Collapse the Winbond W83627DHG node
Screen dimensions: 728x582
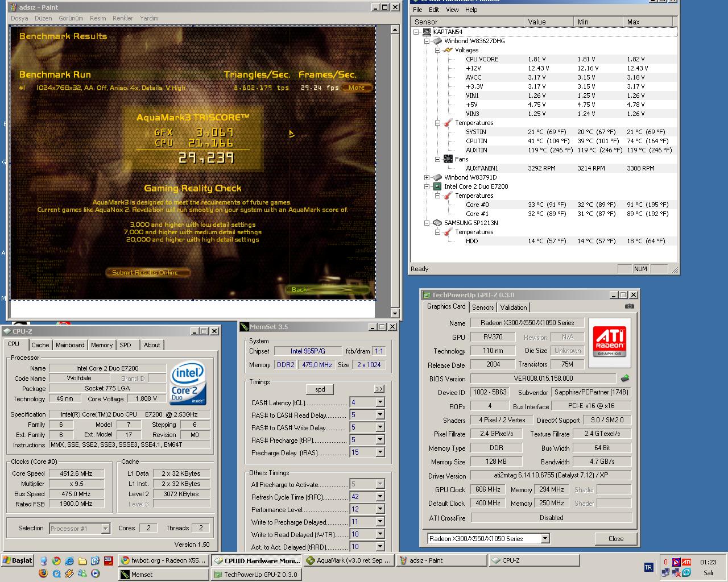pyautogui.click(x=427, y=41)
